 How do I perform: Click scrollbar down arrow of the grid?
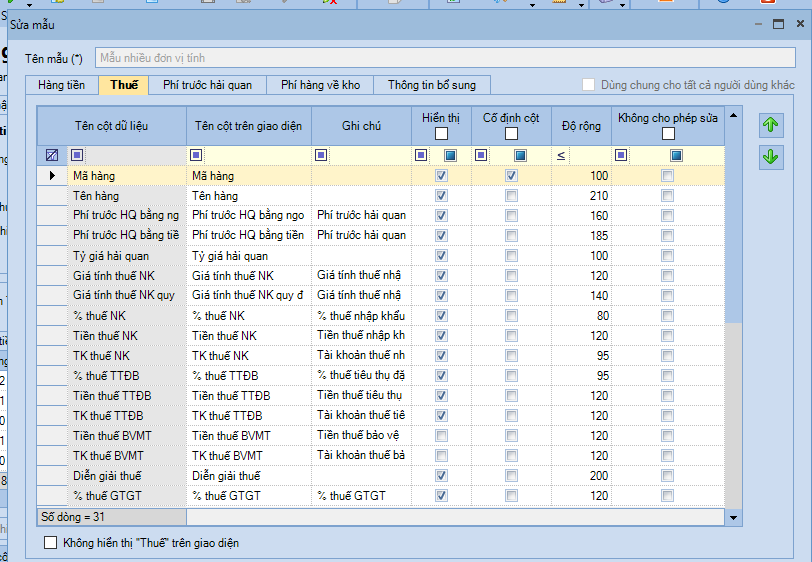(733, 517)
